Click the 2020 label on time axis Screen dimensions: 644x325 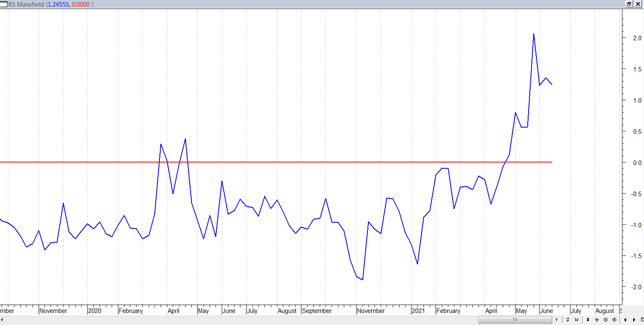click(95, 311)
